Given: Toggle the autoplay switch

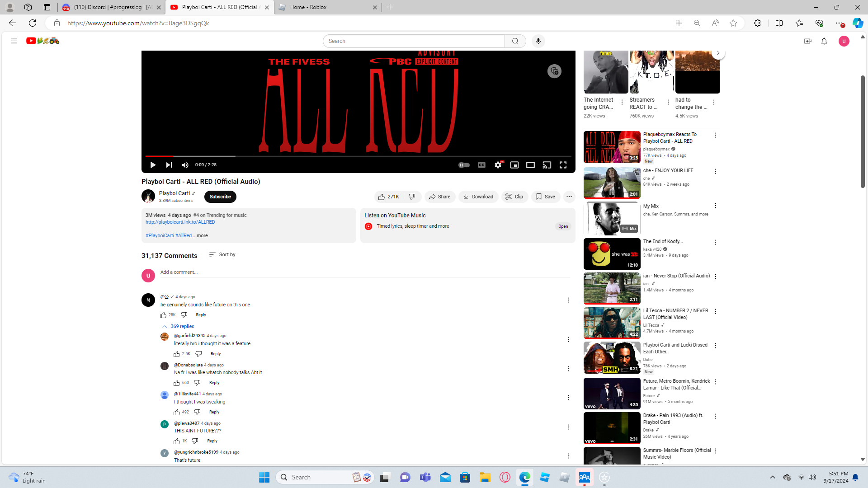Looking at the screenshot, I should point(464,165).
